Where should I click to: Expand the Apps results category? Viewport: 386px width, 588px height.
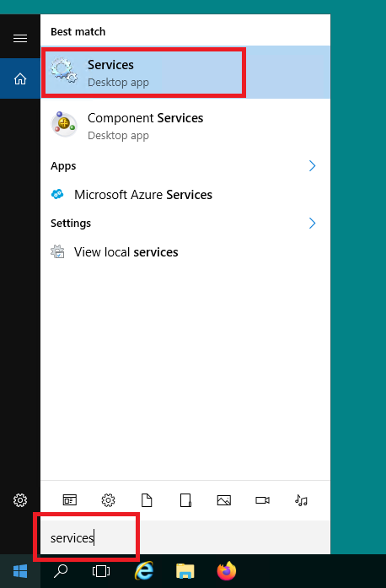(312, 165)
